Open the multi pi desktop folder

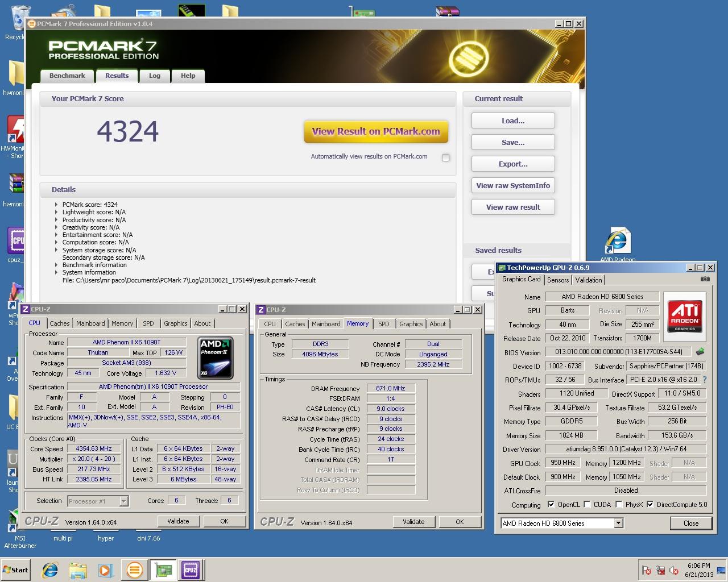[63, 538]
